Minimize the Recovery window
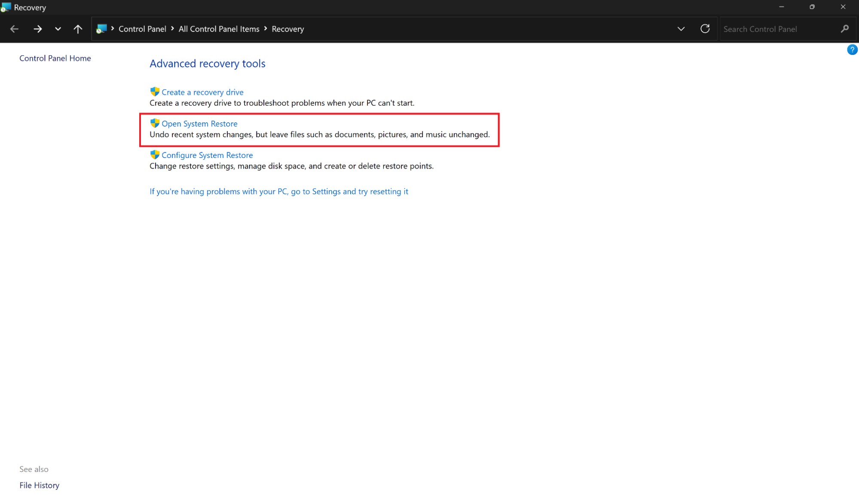 (x=782, y=7)
